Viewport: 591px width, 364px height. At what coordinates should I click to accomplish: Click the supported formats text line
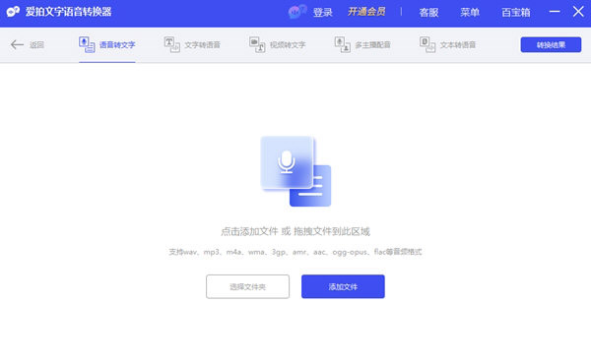(295, 252)
